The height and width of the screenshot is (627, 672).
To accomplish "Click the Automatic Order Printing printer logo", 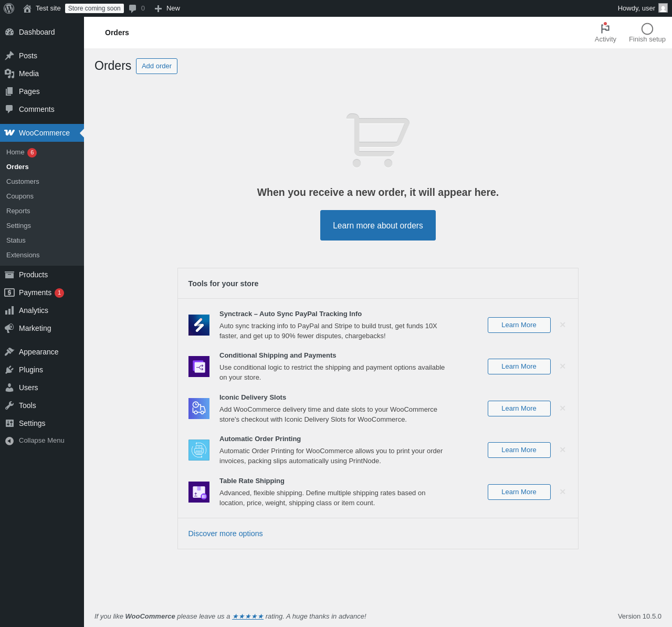I will (x=199, y=450).
